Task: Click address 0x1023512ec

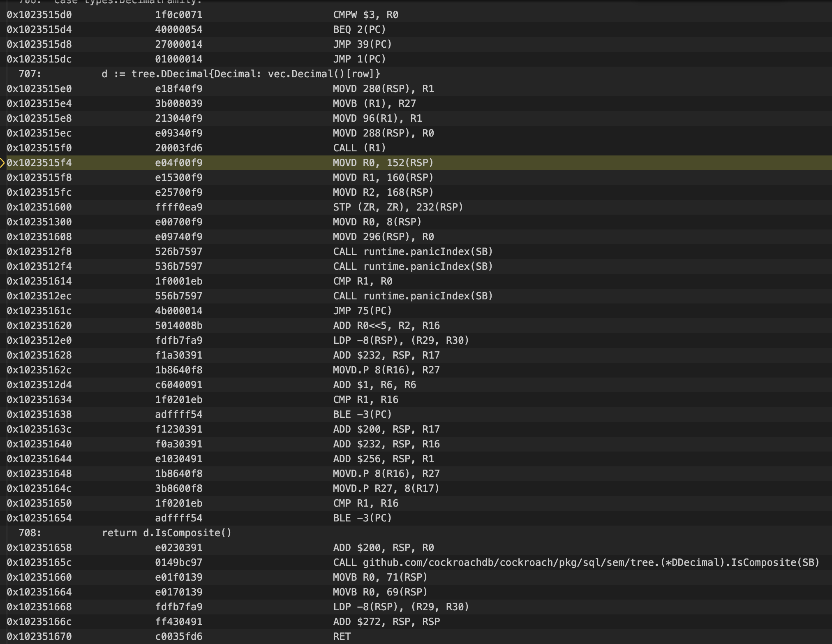Action: (x=39, y=296)
